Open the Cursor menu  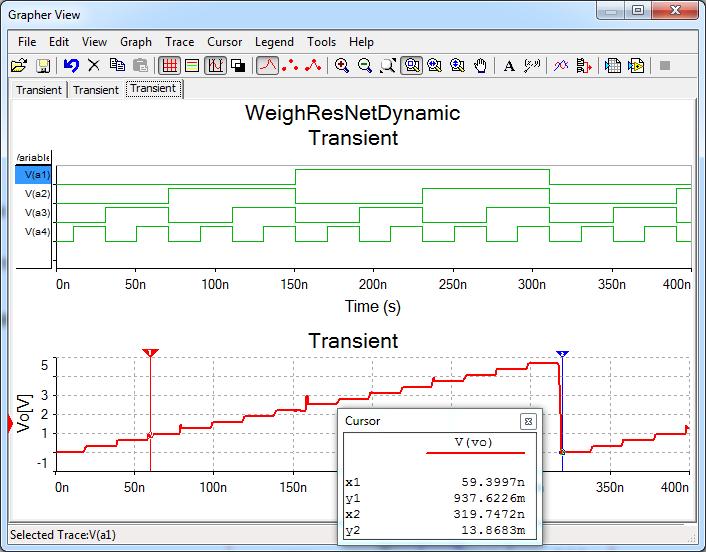pos(224,42)
